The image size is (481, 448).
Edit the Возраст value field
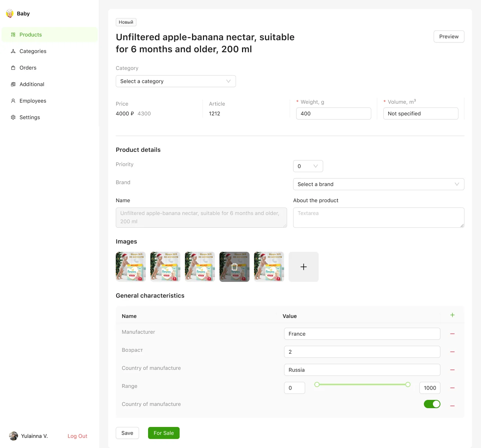coord(362,352)
